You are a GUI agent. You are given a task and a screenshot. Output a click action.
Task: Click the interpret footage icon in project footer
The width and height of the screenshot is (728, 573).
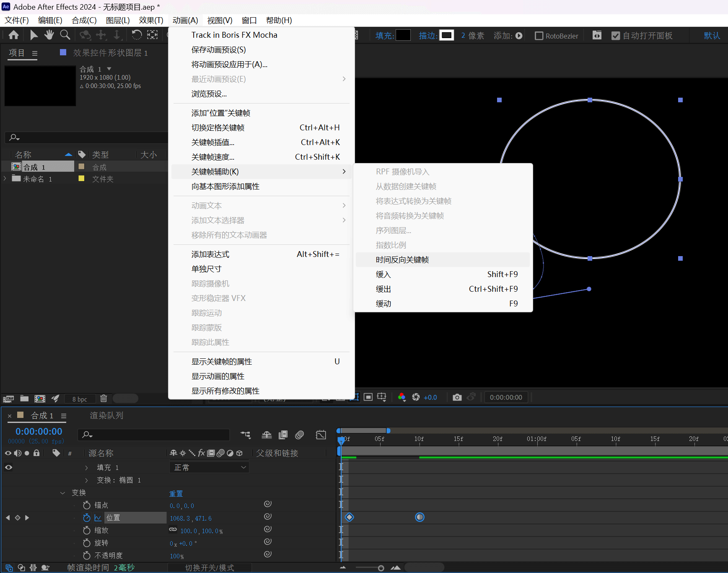click(x=8, y=399)
